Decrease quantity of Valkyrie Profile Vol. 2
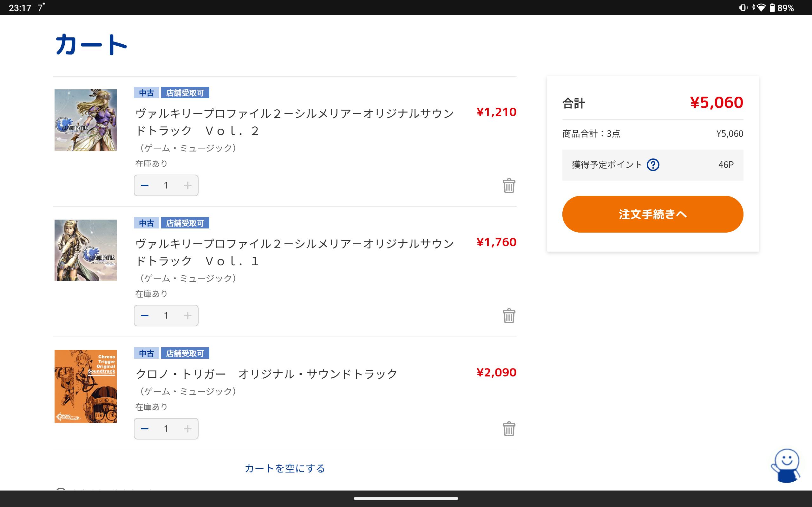 click(x=145, y=185)
